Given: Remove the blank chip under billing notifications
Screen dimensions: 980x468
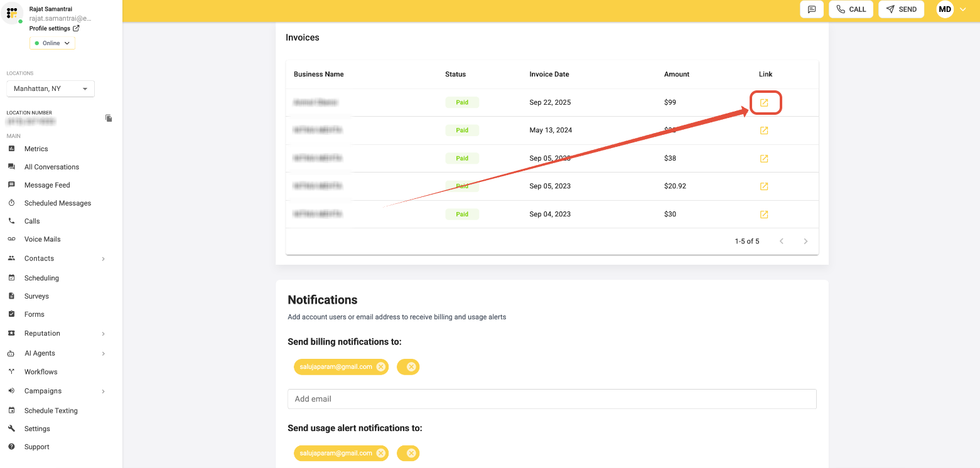Looking at the screenshot, I should 411,367.
